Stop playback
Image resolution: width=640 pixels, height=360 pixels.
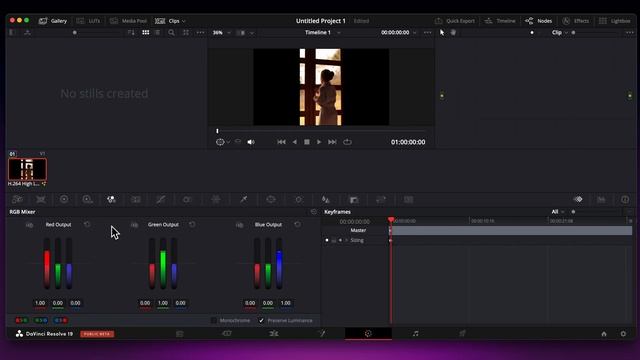point(307,142)
